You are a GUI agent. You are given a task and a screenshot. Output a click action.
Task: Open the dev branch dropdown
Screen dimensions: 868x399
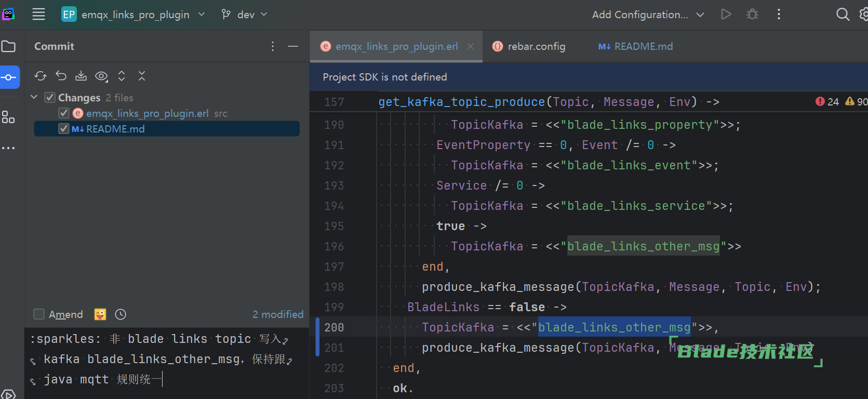click(244, 15)
